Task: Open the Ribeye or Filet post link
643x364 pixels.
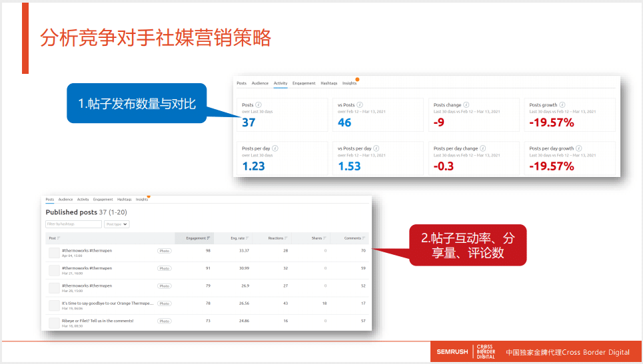Action: click(97, 321)
